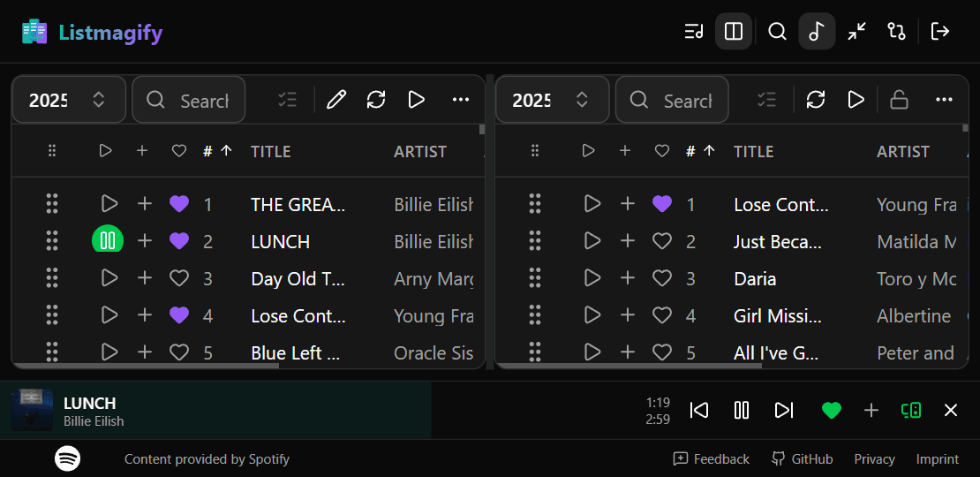Like the Daria track in right panel
980x477 pixels.
662,278
